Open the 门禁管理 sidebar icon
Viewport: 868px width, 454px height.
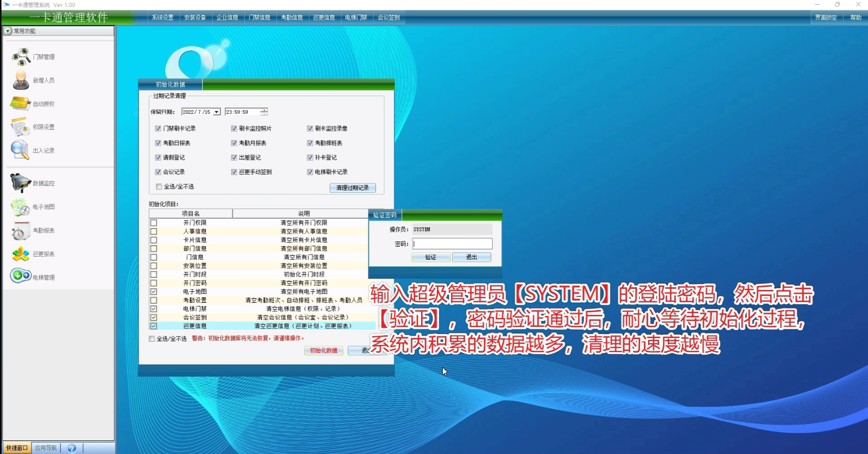pos(21,57)
